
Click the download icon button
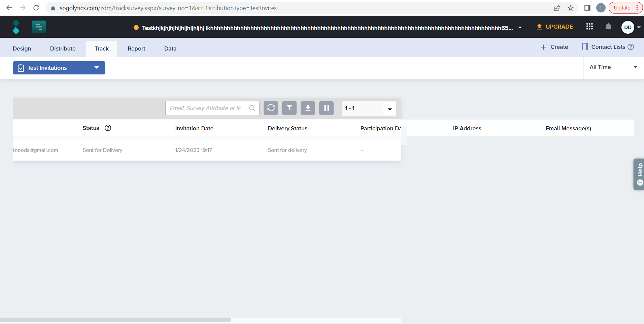[308, 108]
